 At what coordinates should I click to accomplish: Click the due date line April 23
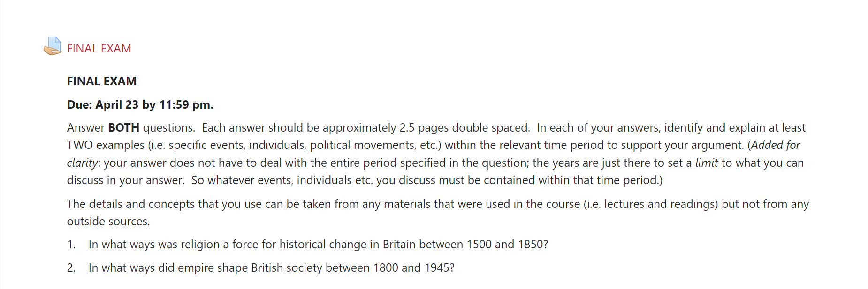click(x=140, y=105)
